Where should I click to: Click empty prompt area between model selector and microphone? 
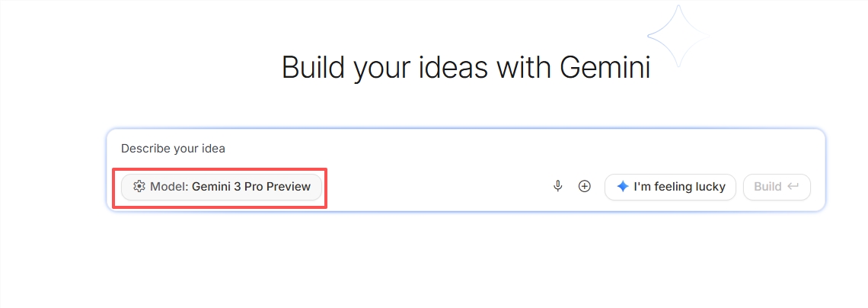click(x=434, y=187)
